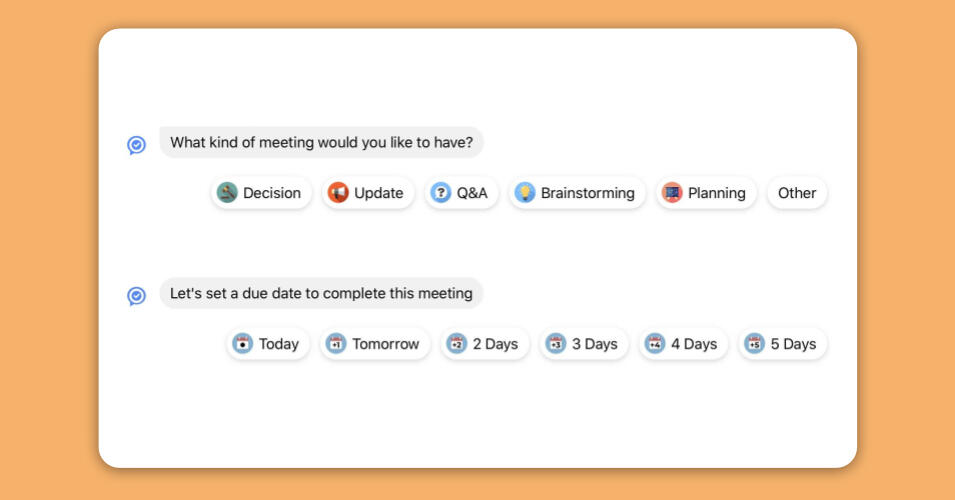Click the +3 calendar icon

pyautogui.click(x=556, y=344)
